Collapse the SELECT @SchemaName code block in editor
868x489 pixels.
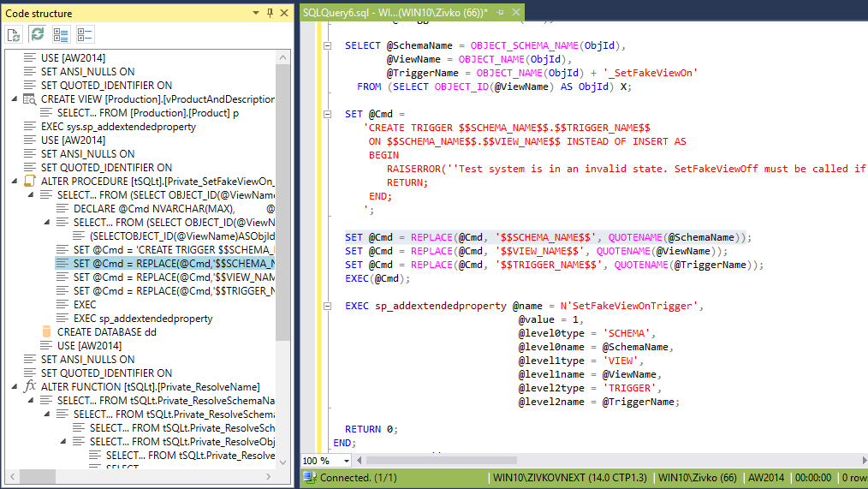(327, 45)
